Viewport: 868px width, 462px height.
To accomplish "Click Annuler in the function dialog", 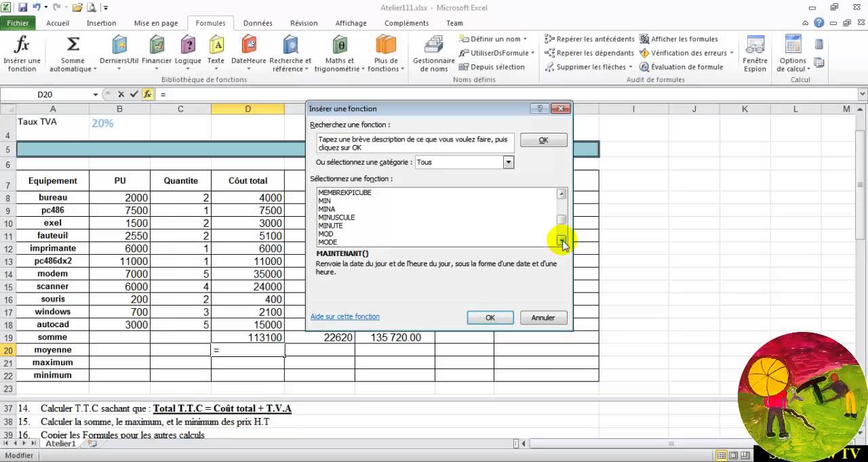I will coord(543,318).
